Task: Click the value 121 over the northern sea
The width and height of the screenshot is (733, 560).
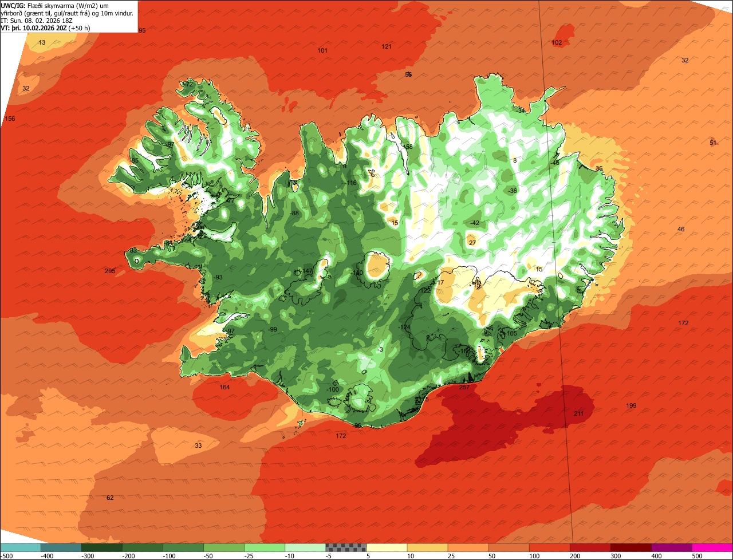Action: pos(387,47)
